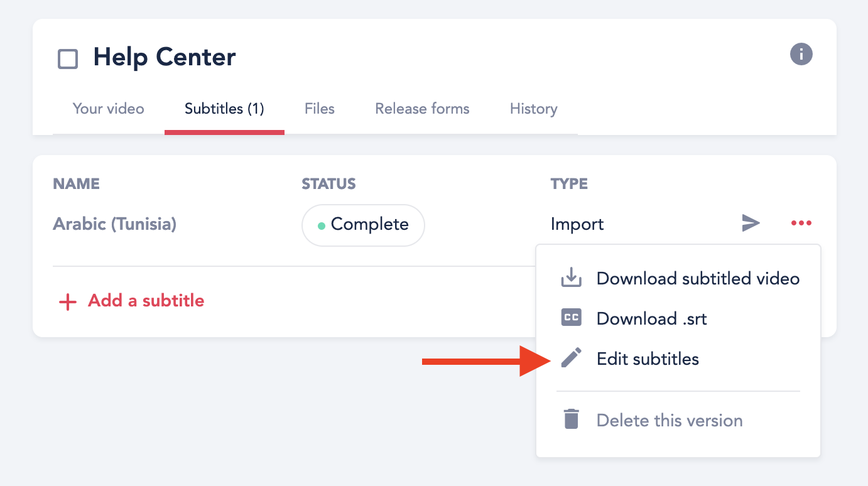
Task: Click the CC icon for Download .srt
Action: 571,318
